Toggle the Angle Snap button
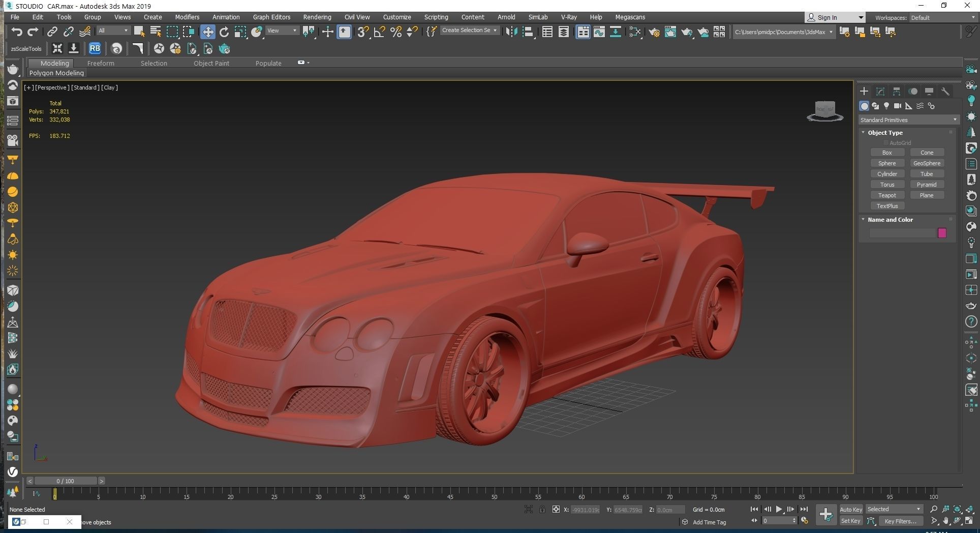Viewport: 980px width, 533px height. (379, 32)
